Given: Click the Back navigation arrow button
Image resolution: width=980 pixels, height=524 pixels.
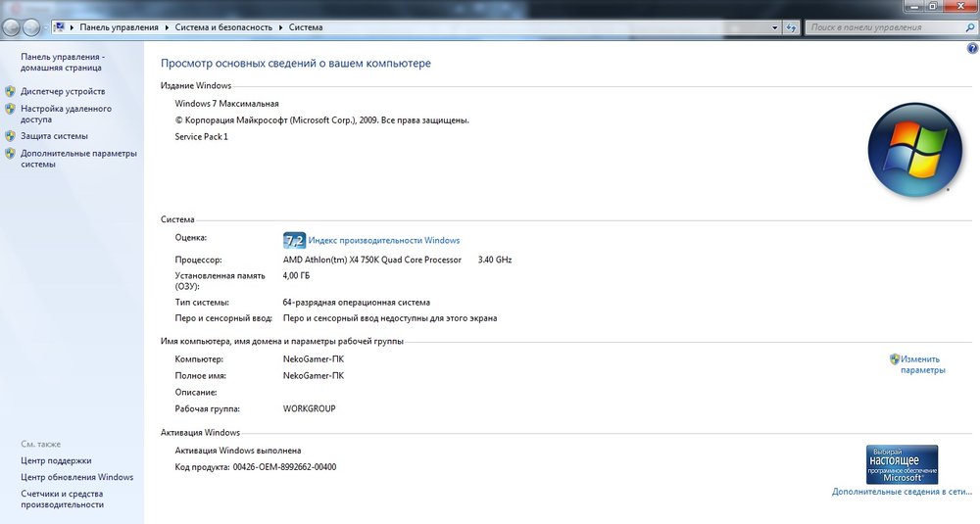Looking at the screenshot, I should tap(12, 27).
